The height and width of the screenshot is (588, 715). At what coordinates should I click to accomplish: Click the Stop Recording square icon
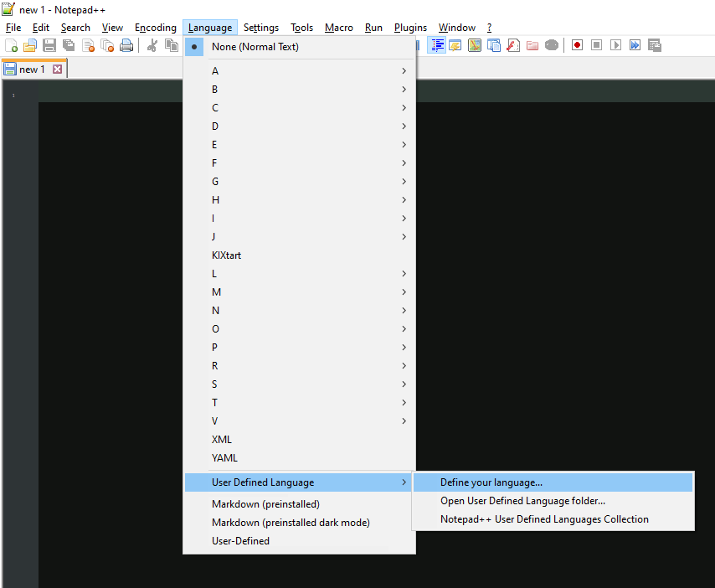coord(596,45)
